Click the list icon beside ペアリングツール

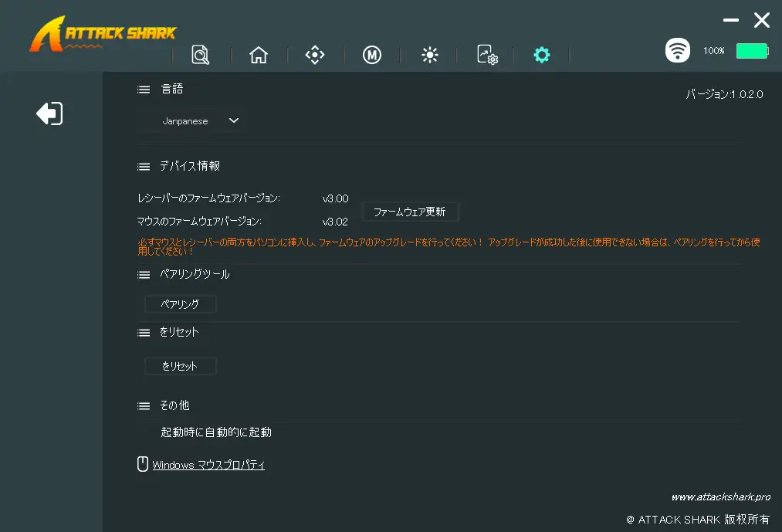point(144,274)
